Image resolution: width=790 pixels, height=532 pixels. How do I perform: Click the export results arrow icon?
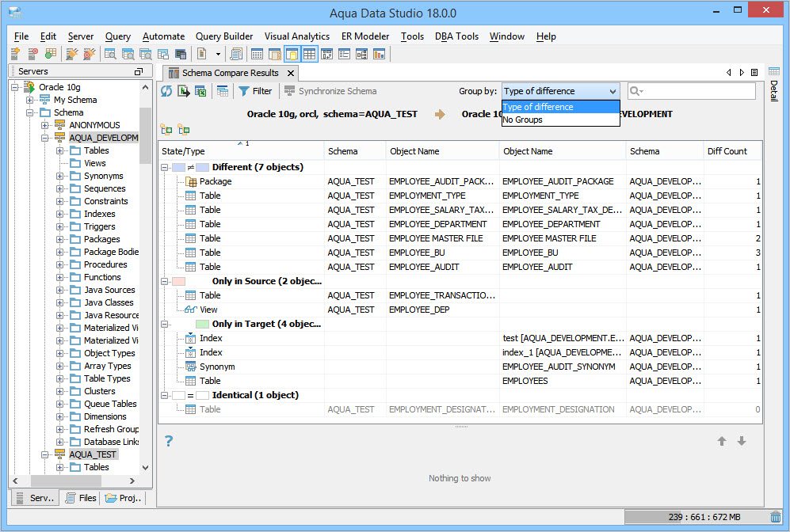point(183,91)
